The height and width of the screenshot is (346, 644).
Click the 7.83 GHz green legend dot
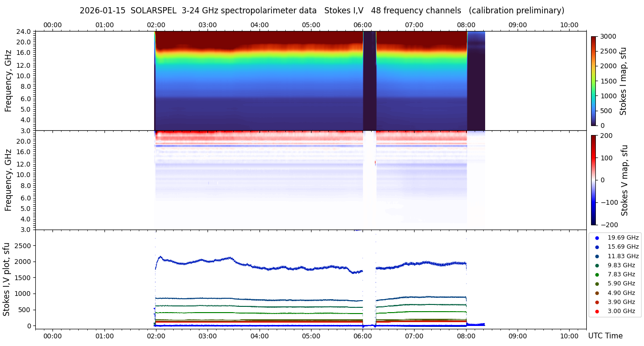(597, 274)
